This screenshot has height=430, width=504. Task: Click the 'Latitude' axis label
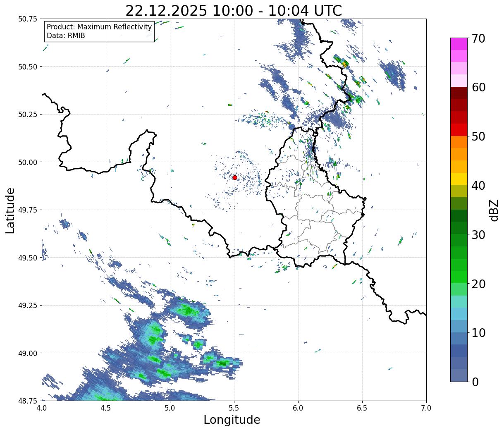pos(10,210)
